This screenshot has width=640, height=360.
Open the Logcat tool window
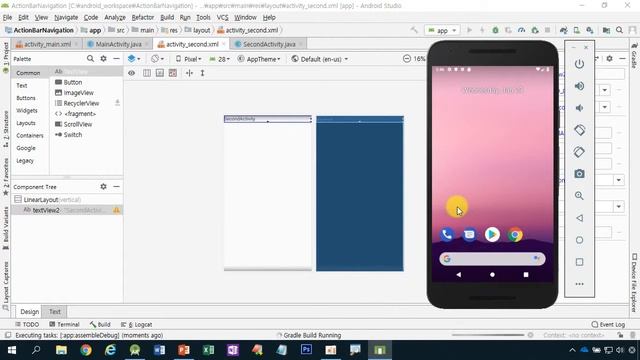tap(137, 324)
